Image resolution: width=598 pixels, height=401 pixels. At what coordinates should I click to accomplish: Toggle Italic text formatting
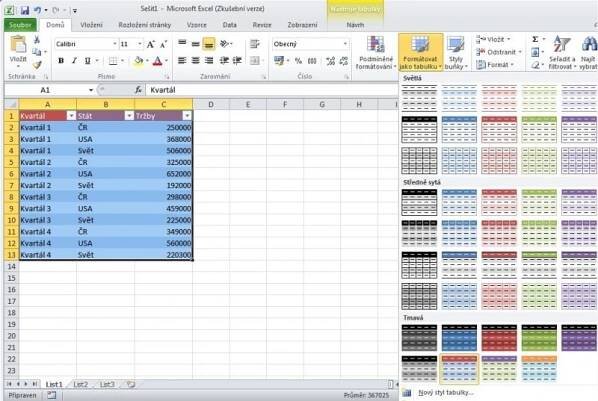(74, 61)
